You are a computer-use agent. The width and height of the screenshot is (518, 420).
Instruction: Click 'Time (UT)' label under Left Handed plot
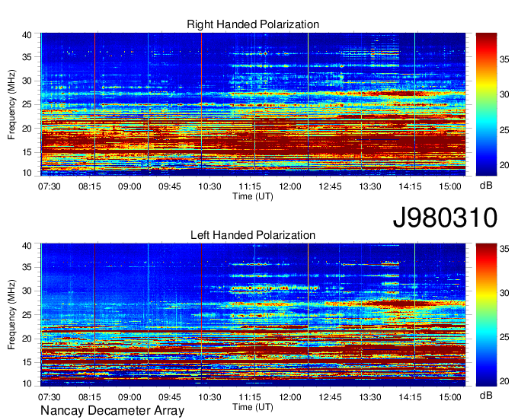[253, 407]
